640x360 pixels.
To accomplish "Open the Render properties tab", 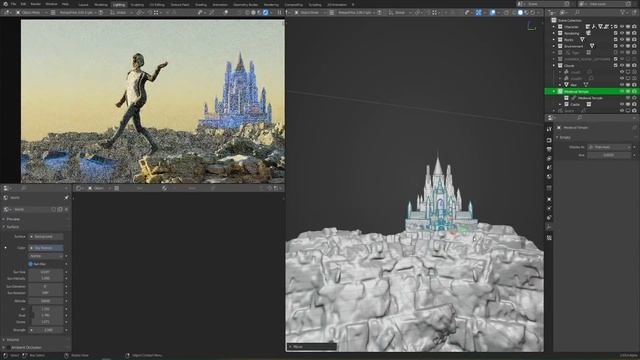I will [x=549, y=140].
